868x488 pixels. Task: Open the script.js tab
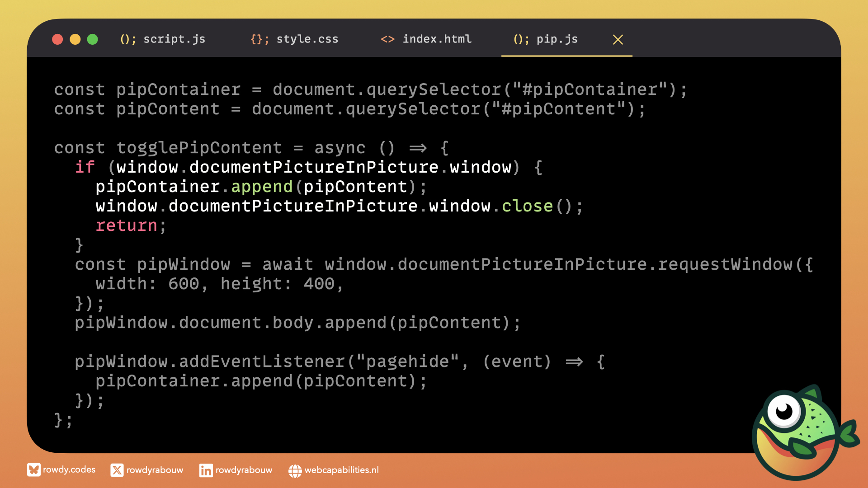[174, 39]
